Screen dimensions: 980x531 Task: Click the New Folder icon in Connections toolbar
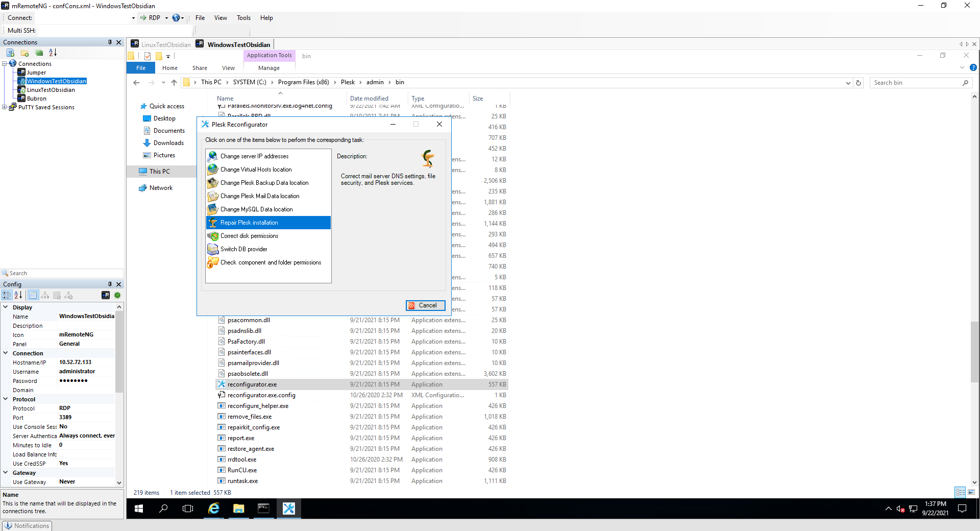click(24, 53)
